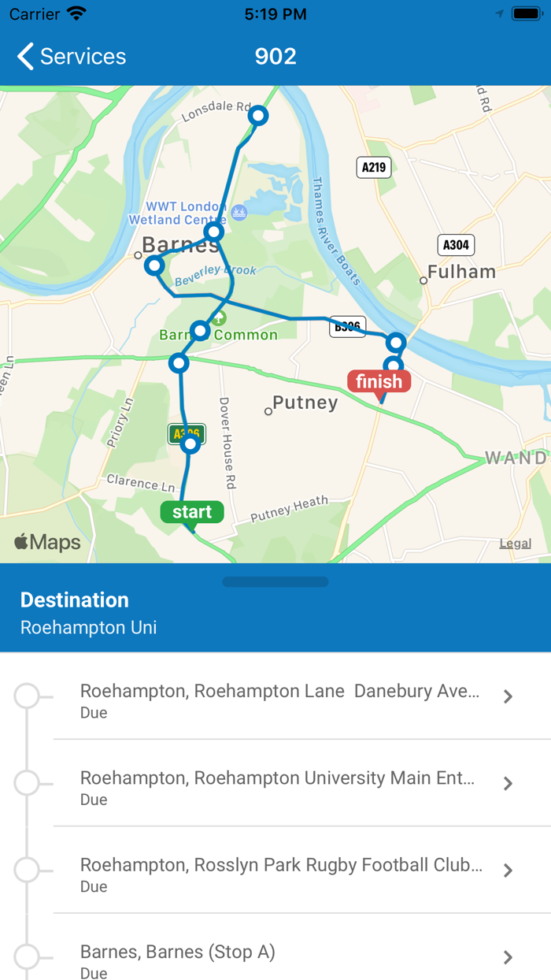Tap the 902 title in the navigation bar
This screenshot has width=551, height=980.
(275, 56)
